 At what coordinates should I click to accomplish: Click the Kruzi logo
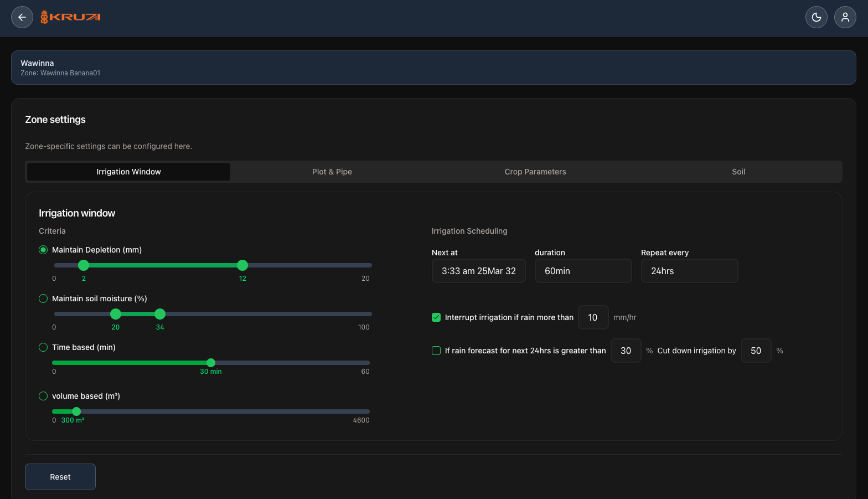point(70,17)
